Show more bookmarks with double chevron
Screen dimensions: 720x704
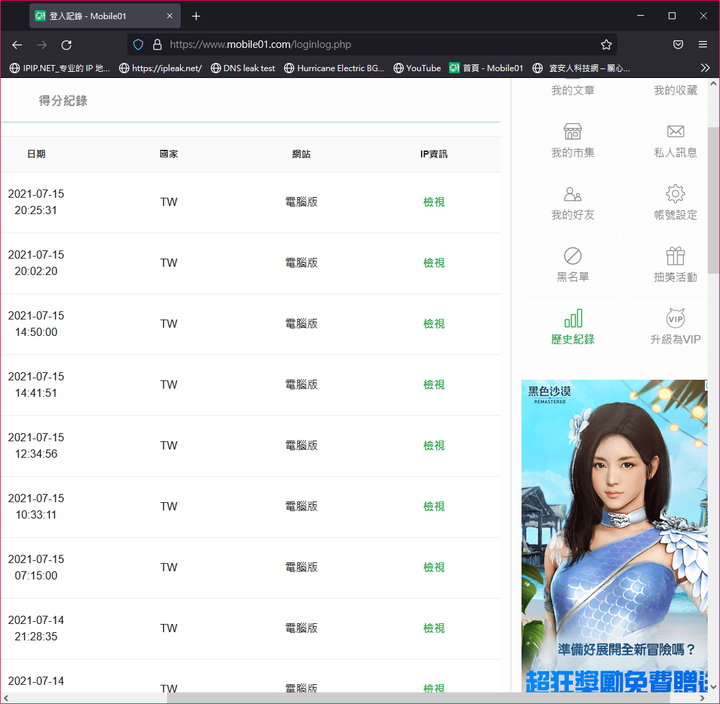click(705, 68)
